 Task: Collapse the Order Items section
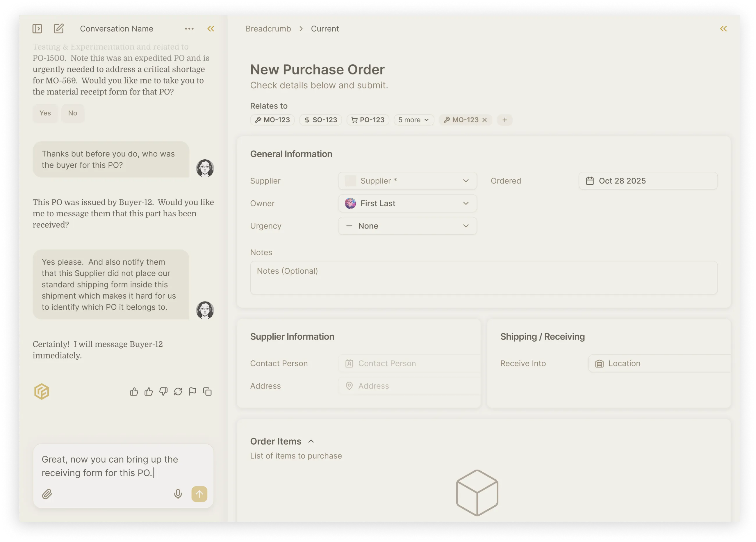(x=311, y=441)
